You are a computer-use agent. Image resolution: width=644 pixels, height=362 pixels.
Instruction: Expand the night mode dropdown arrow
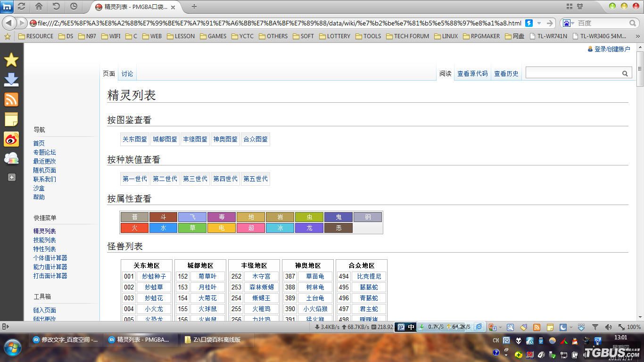[x=570, y=327]
